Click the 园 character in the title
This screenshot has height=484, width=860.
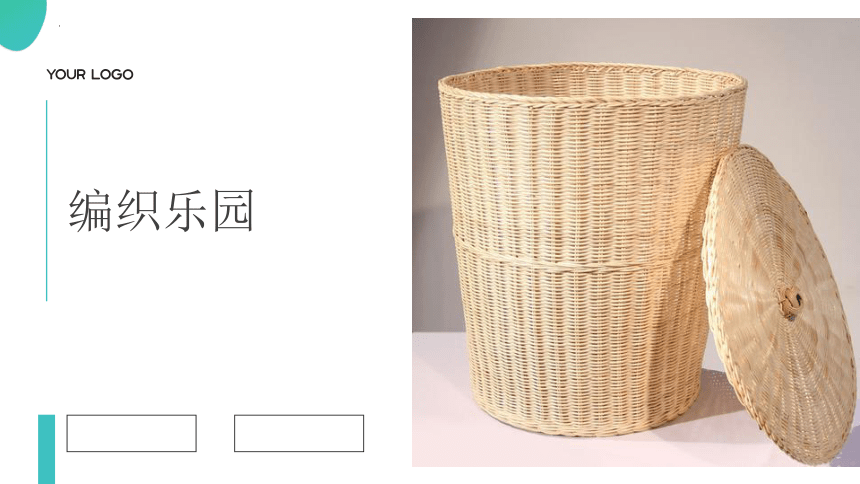point(233,211)
